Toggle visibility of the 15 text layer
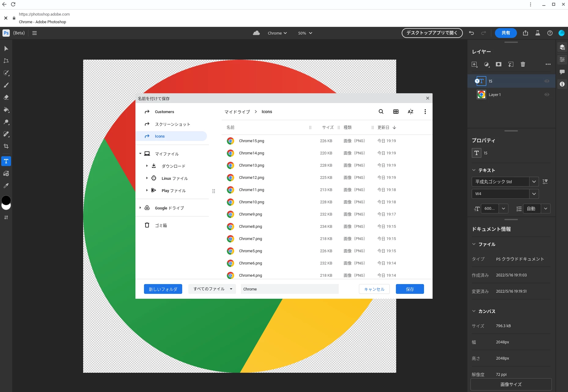The image size is (568, 392). [x=547, y=81]
